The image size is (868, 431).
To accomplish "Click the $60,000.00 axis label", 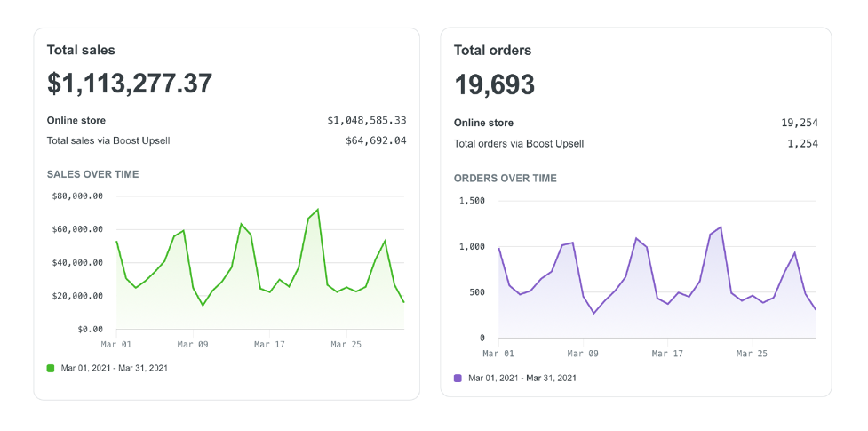I will [77, 229].
